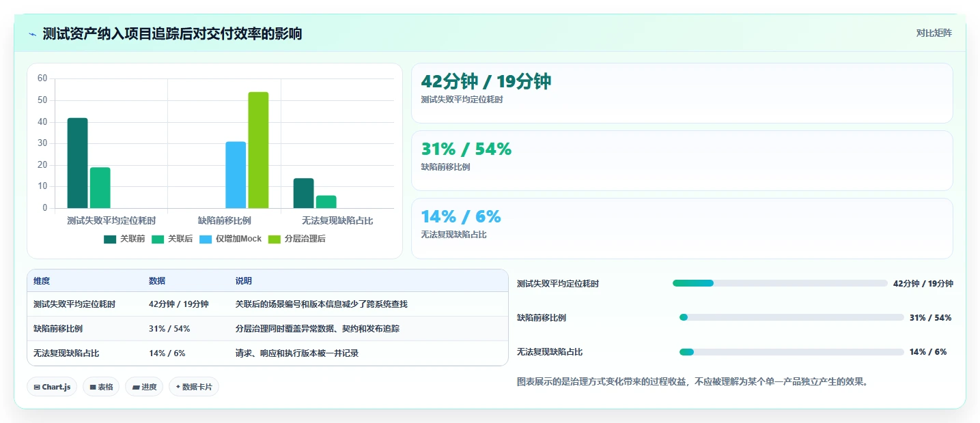Click progress value 42分钟 / 19分钟
Screen dimensions: 980x423
click(923, 284)
